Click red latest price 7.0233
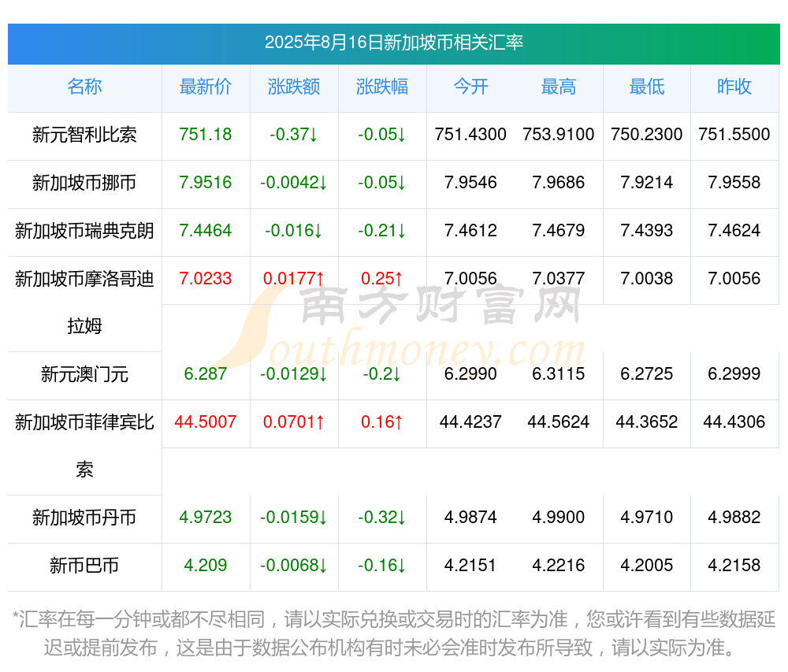 click(x=206, y=278)
